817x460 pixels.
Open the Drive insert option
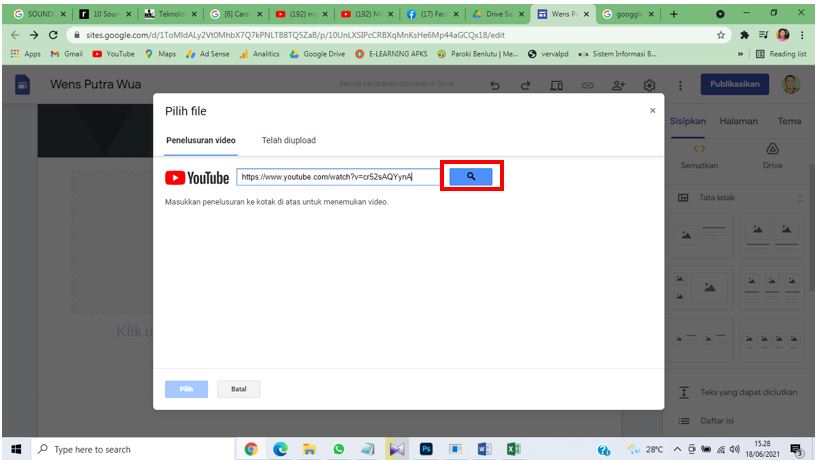pyautogui.click(x=772, y=155)
